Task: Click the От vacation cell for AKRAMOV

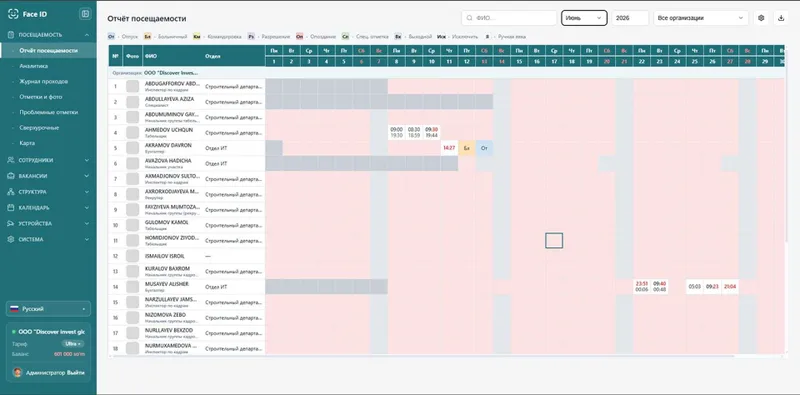Action: tap(484, 148)
